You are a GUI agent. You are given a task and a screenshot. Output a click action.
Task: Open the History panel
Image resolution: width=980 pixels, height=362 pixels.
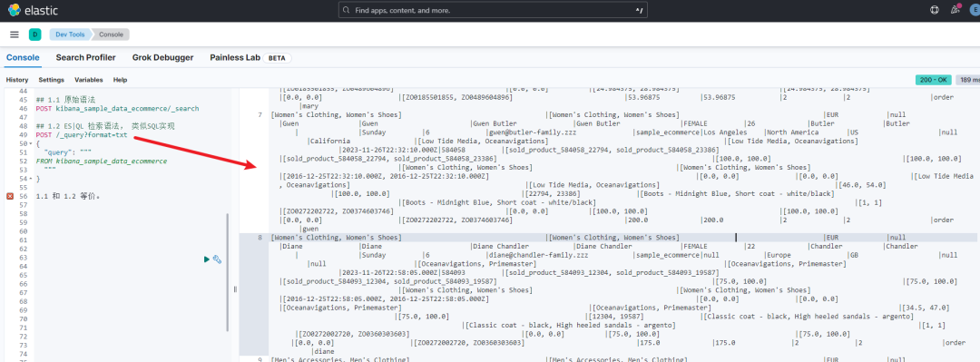(17, 80)
